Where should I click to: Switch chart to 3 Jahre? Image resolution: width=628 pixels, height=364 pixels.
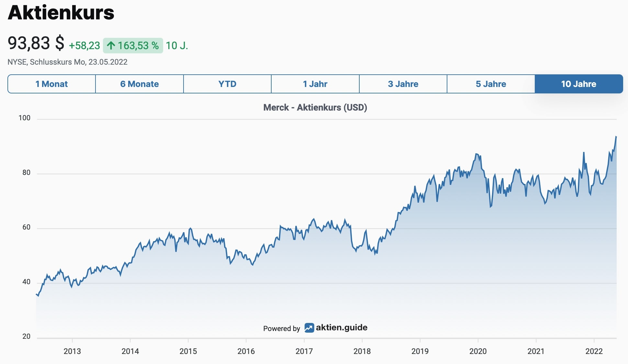(403, 84)
